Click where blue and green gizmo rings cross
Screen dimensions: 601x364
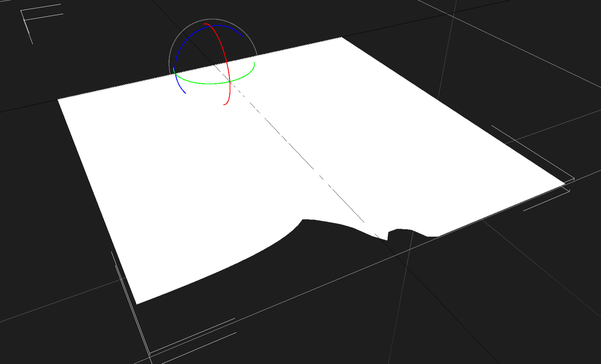point(176,73)
